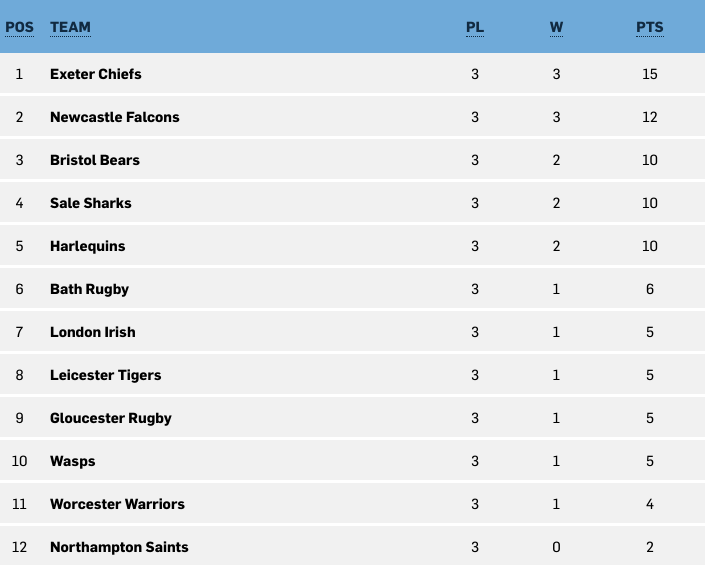Click Bristol Bears in the table
Screen dimensions: 705x565
[95, 160]
